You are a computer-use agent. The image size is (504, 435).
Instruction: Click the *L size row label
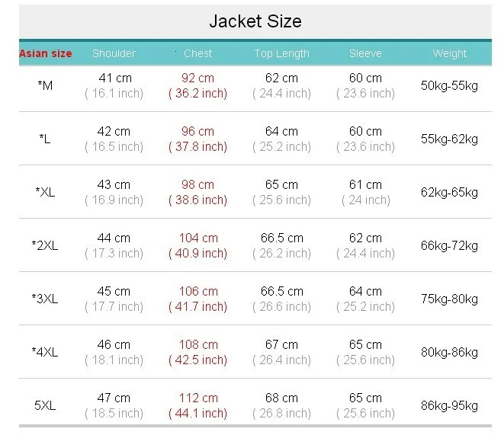(x=46, y=139)
